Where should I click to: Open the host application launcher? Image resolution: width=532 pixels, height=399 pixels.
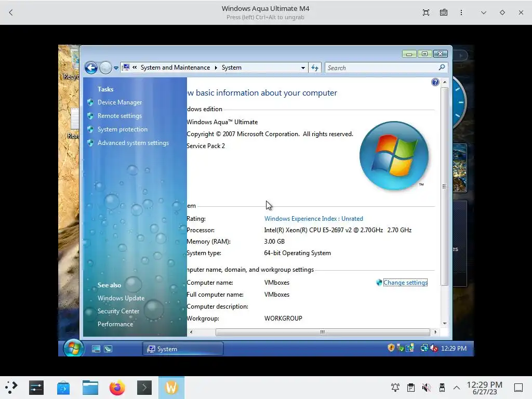[x=11, y=388]
